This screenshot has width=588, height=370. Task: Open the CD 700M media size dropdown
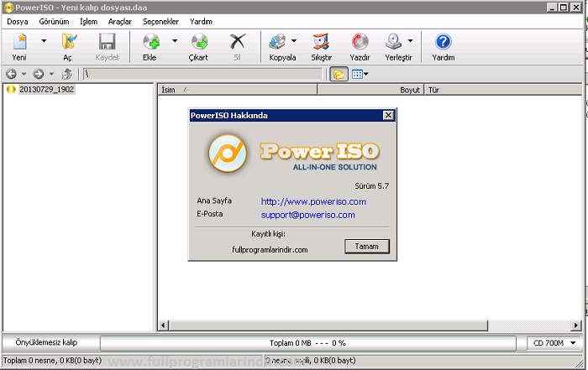coord(555,343)
